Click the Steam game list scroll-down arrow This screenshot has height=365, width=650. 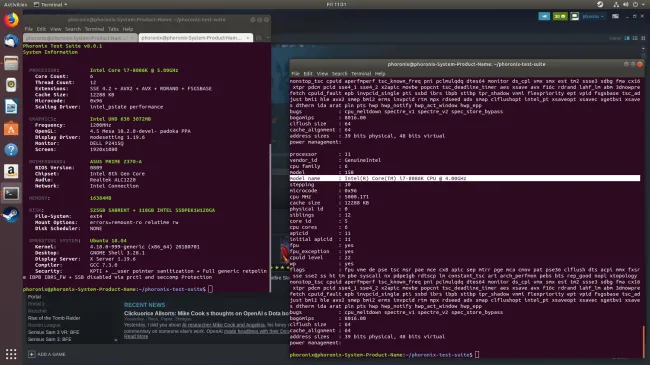click(x=116, y=340)
